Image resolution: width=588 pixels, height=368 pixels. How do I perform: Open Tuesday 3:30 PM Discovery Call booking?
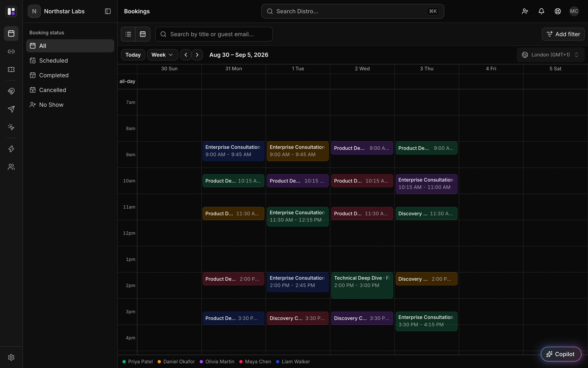298,318
